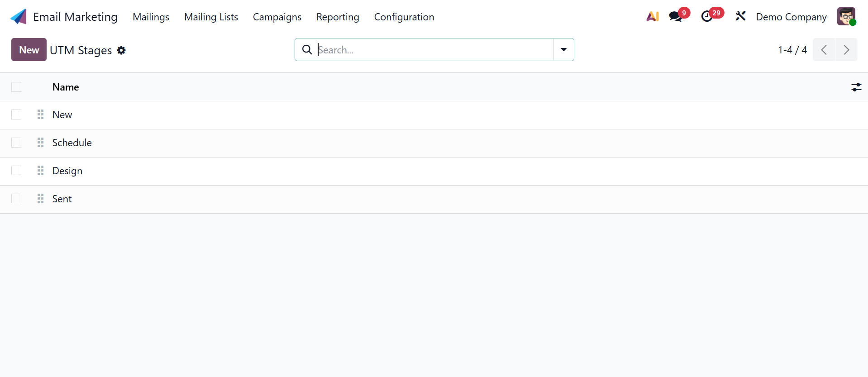Click the user avatar in top bar
Screen dimensions: 868x377
846,17
